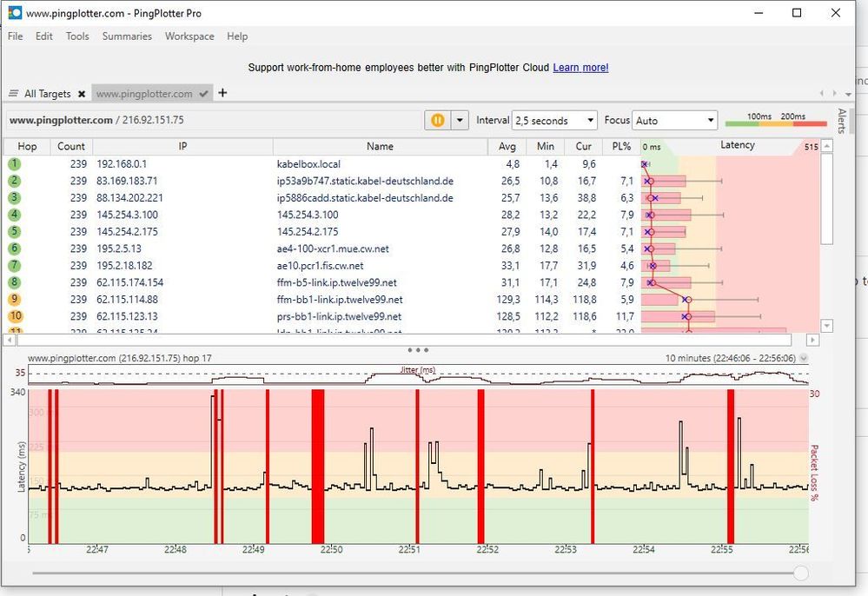The image size is (868, 596).
Task: Sort by the Hop column header
Action: pyautogui.click(x=27, y=147)
